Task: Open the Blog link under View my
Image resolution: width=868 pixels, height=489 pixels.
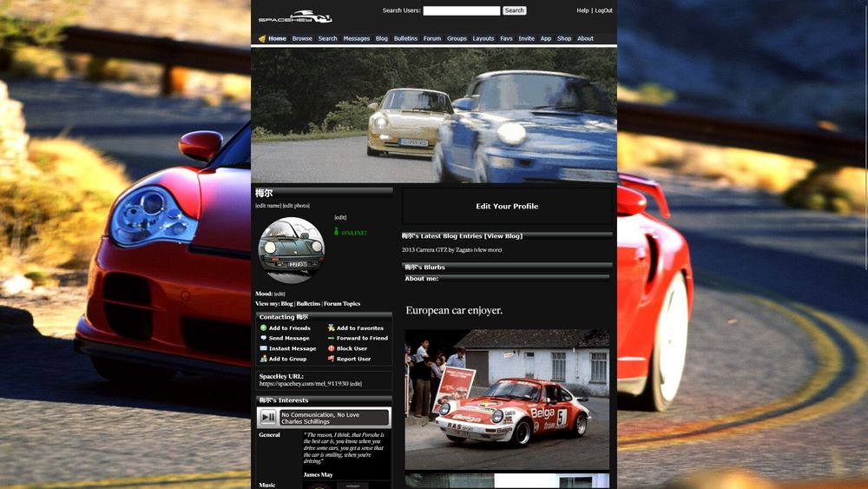Action: click(286, 303)
